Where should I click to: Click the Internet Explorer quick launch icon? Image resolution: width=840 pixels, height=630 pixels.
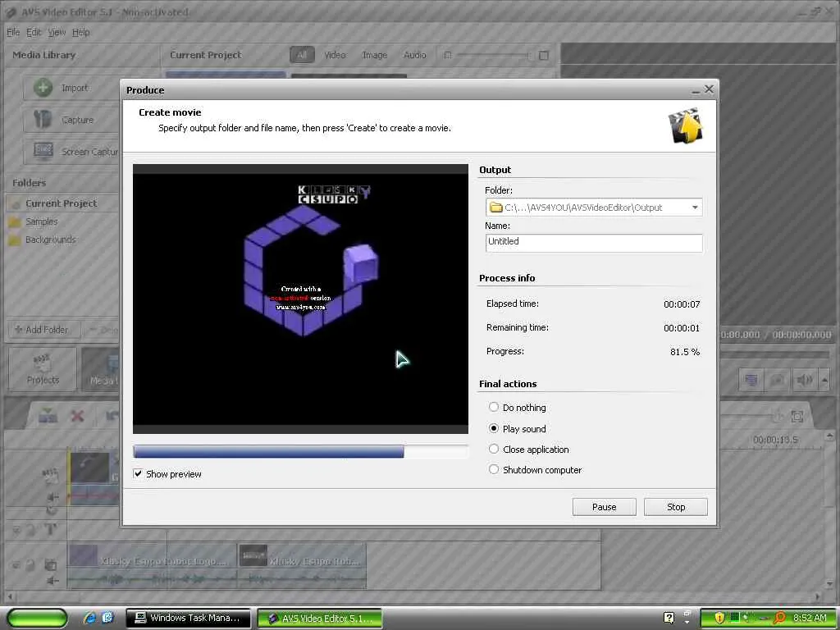pos(89,618)
